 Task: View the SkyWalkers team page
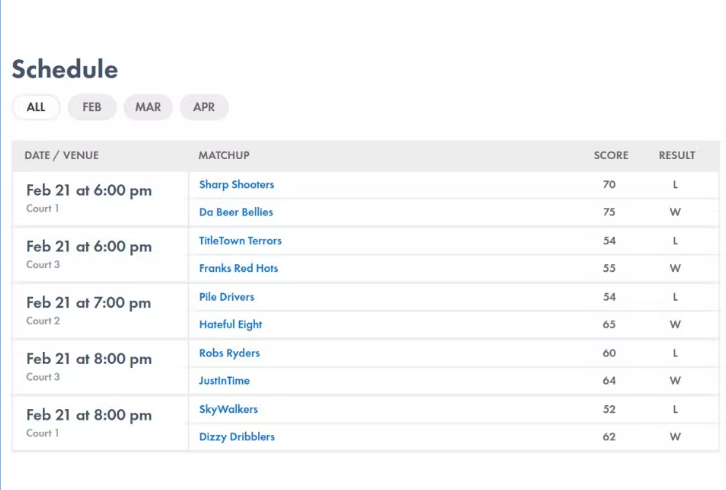point(228,409)
